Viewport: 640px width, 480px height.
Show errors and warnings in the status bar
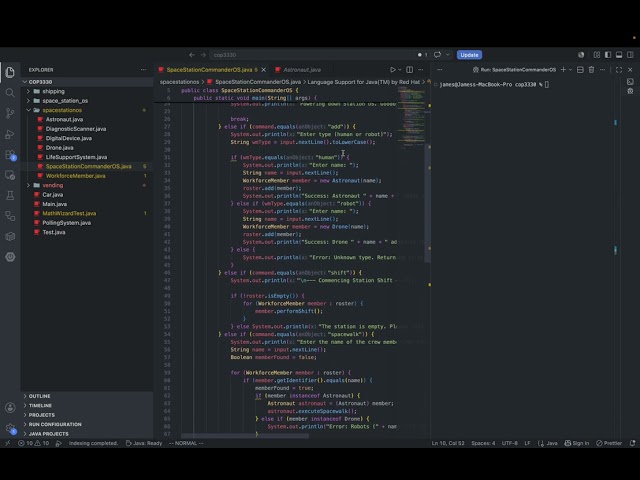pos(33,443)
